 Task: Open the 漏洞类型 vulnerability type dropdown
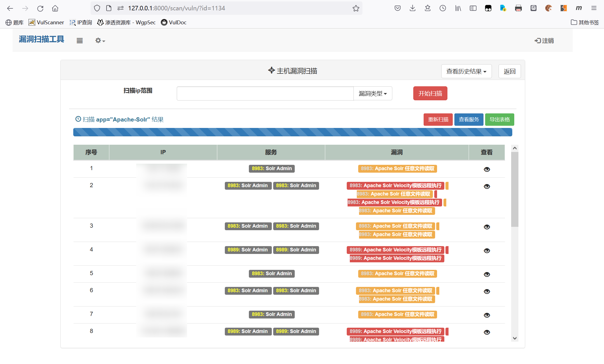(x=373, y=94)
